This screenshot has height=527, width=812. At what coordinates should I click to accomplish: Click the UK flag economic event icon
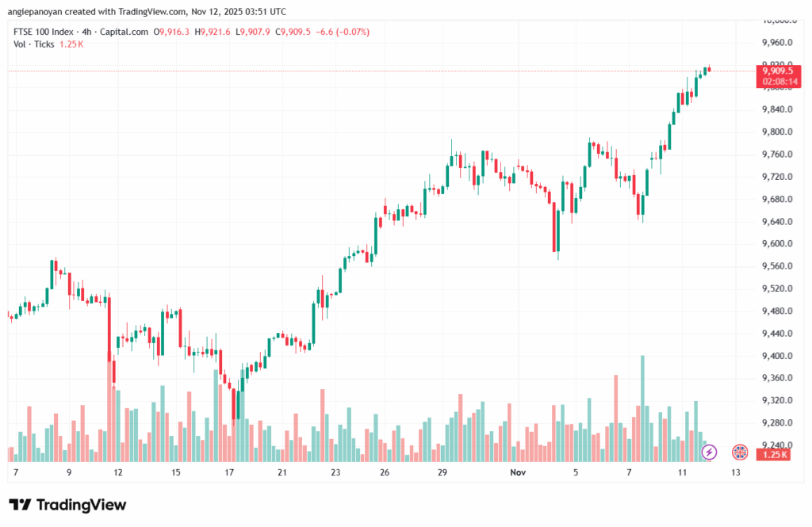point(739,452)
